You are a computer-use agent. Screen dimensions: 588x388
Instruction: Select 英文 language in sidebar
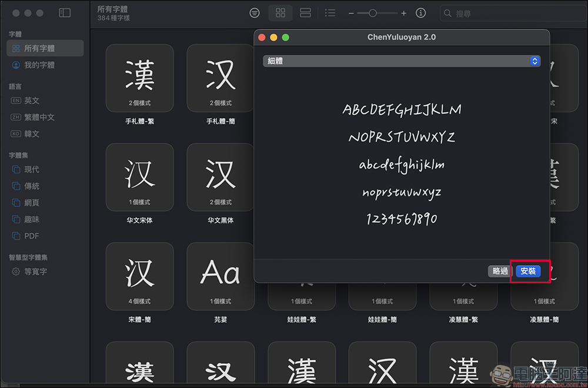pyautogui.click(x=45, y=101)
